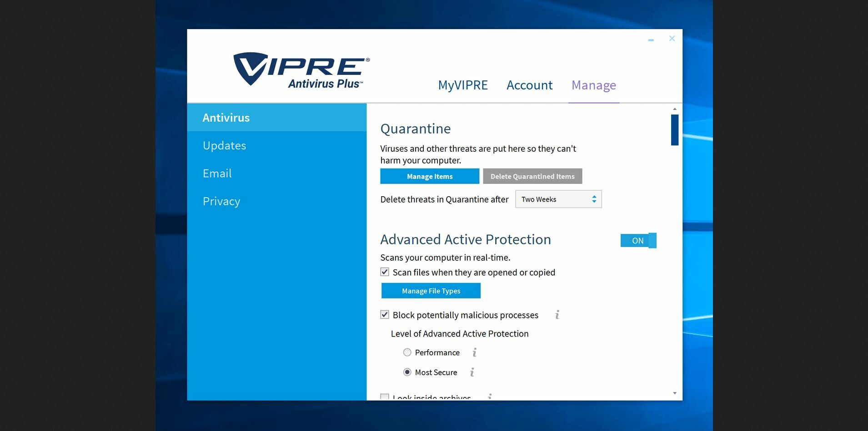868x431 pixels.
Task: Open the Manage tab
Action: pos(594,85)
